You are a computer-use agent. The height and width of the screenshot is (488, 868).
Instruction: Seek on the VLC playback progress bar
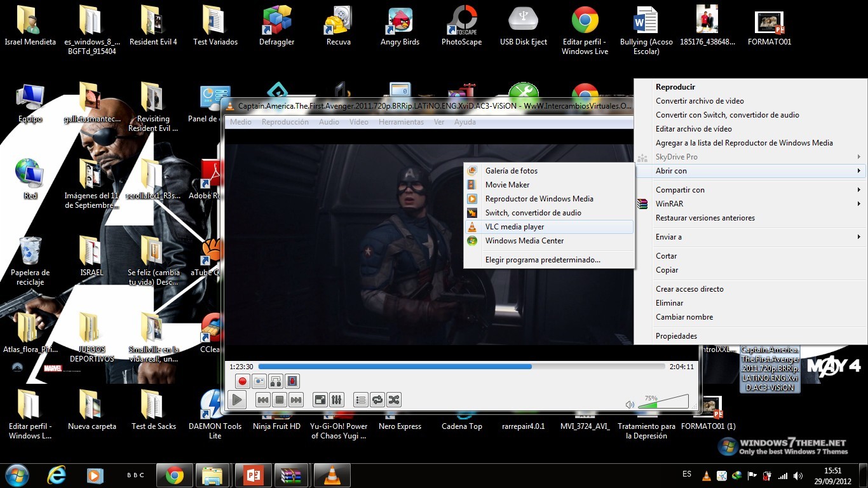coord(461,367)
